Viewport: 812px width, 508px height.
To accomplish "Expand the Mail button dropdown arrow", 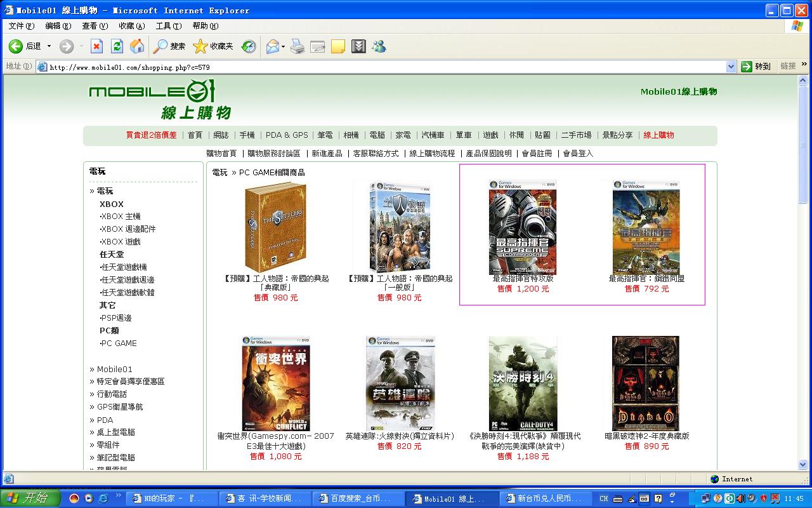I will pos(284,46).
